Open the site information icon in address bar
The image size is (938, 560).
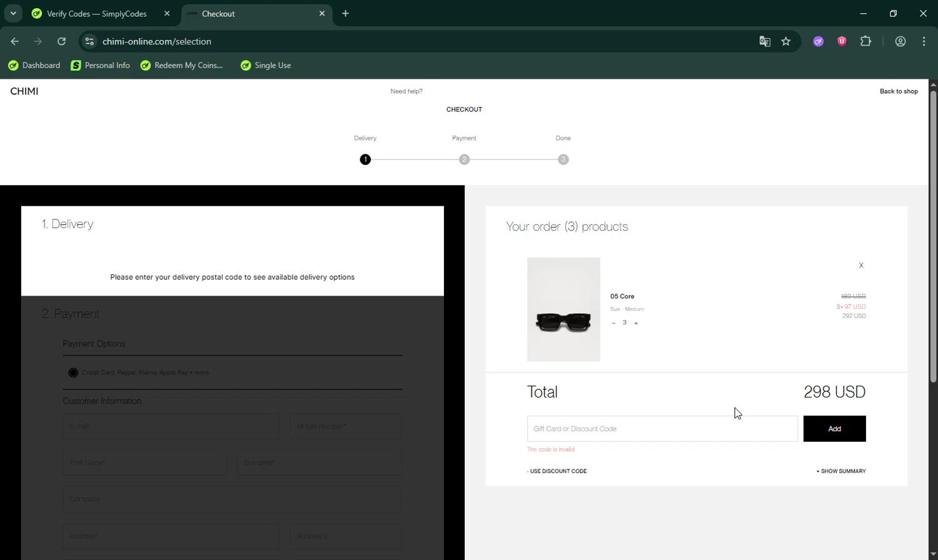pyautogui.click(x=89, y=41)
